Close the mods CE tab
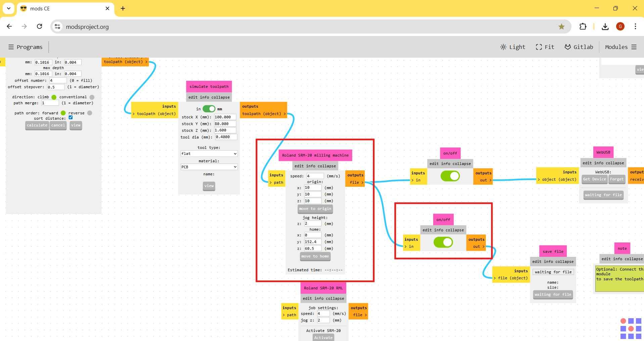Image resolution: width=644 pixels, height=341 pixels. 107,8
